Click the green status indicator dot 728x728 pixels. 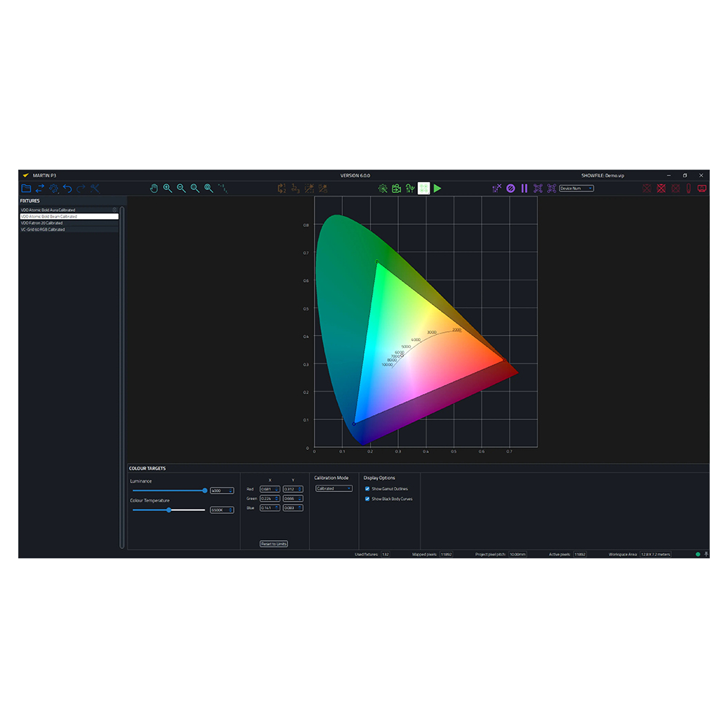(x=698, y=554)
